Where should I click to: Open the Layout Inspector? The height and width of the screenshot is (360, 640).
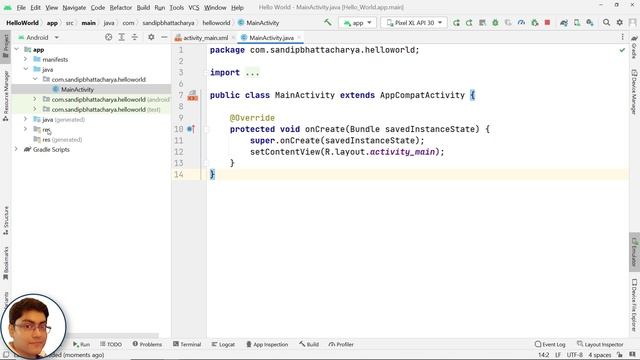click(600, 344)
